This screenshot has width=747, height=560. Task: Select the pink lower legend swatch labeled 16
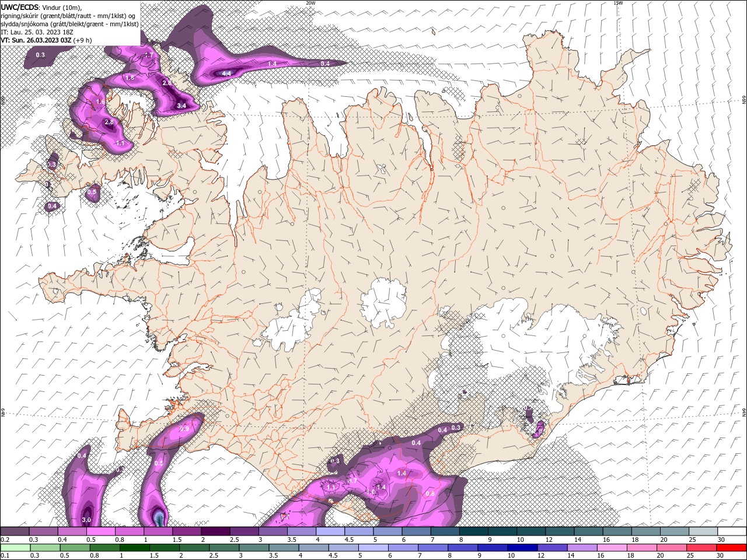612,548
